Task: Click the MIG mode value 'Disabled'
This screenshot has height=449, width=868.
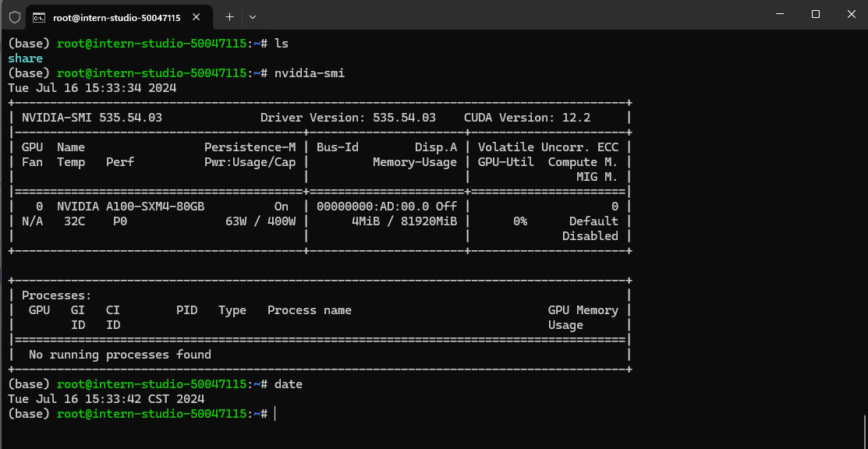Action: pyautogui.click(x=590, y=236)
